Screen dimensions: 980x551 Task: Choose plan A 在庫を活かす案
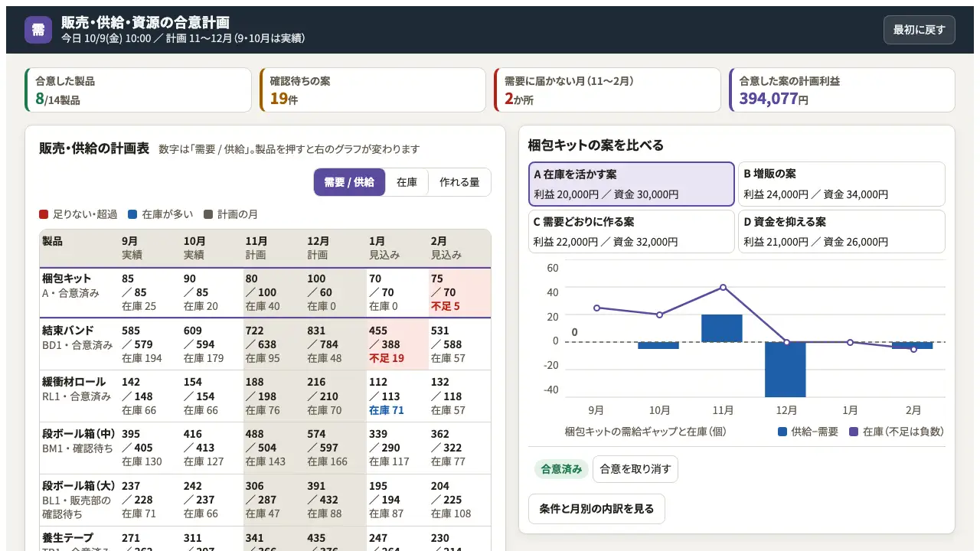pyautogui.click(x=632, y=184)
